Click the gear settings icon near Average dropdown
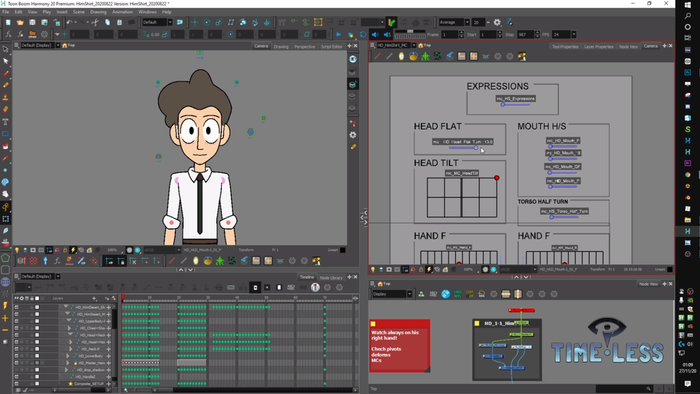This screenshot has width=700, height=394. (x=497, y=22)
